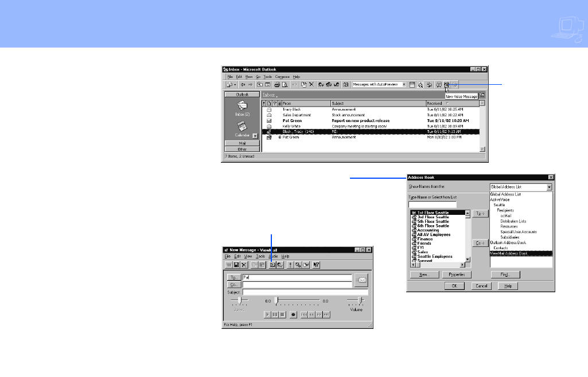Click the Play button in ViewMail
Viewport: 588px width, 377px height.
click(267, 315)
